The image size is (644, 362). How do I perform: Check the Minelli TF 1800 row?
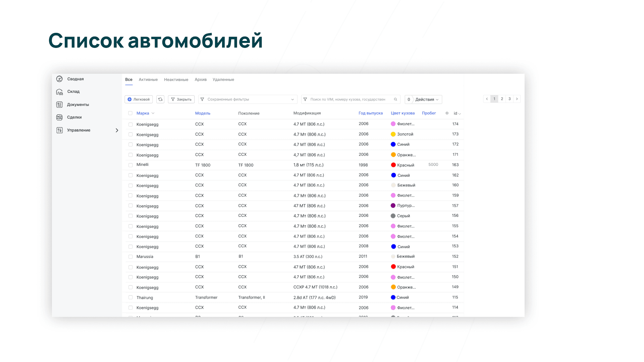(x=130, y=165)
